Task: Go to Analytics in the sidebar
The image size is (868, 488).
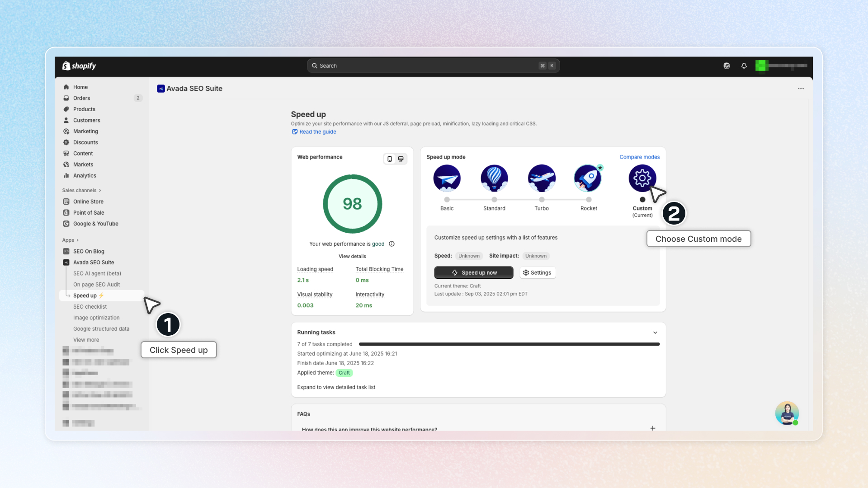Action: (x=85, y=176)
